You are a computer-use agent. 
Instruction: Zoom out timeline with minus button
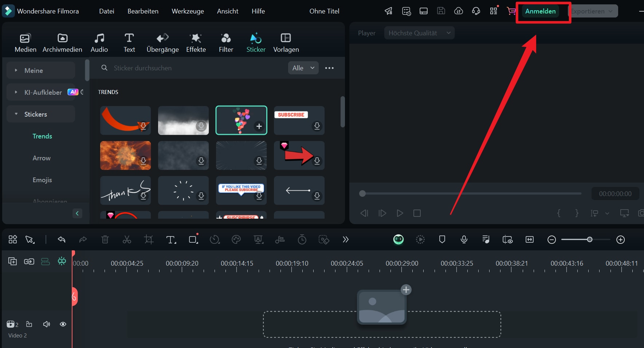point(551,239)
